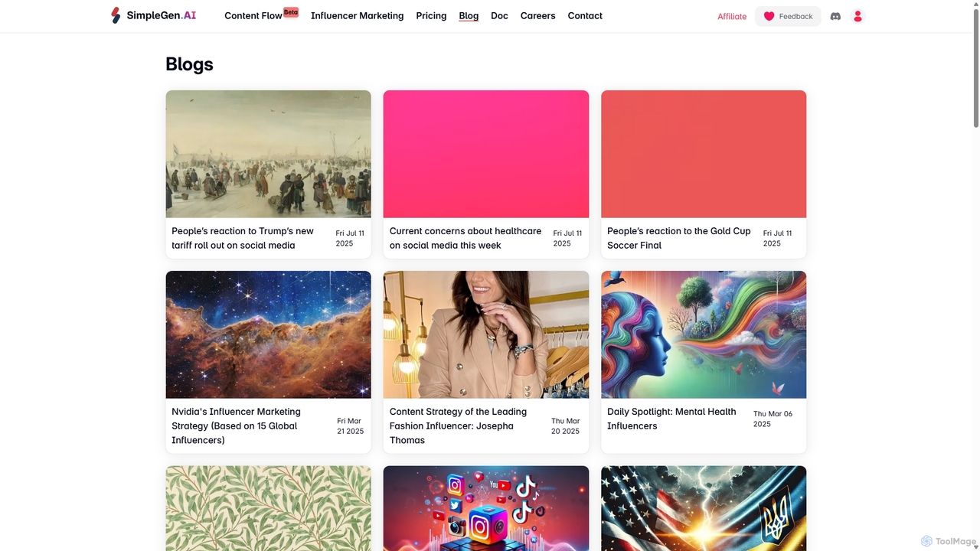Open "Daily Spotlight: Mental Health Influencers" title

671,419
